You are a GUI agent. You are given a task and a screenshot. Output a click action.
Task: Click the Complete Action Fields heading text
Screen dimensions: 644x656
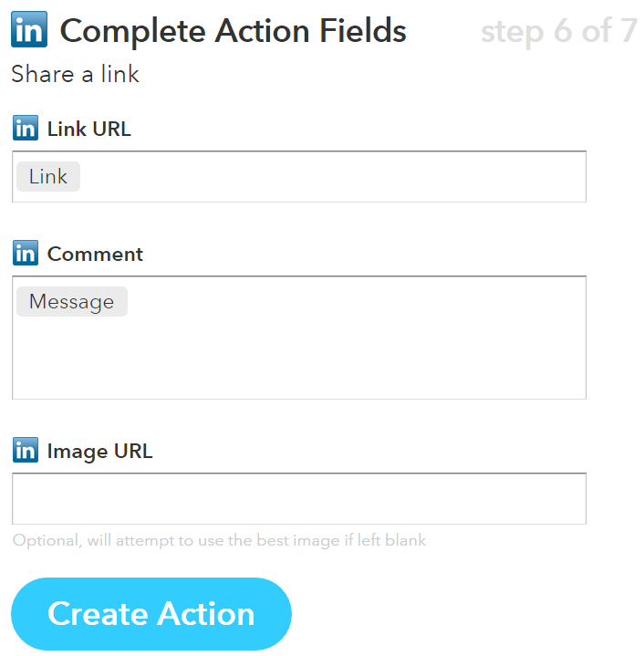[233, 32]
